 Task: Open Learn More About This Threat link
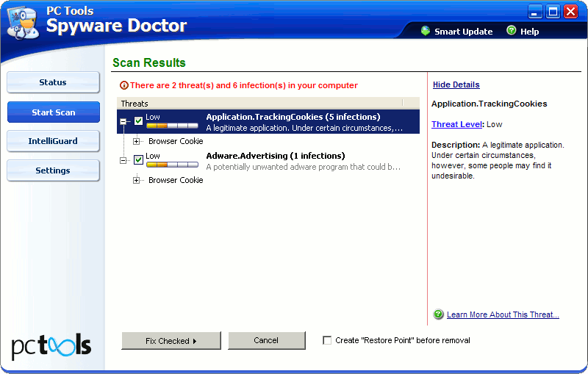(x=503, y=314)
